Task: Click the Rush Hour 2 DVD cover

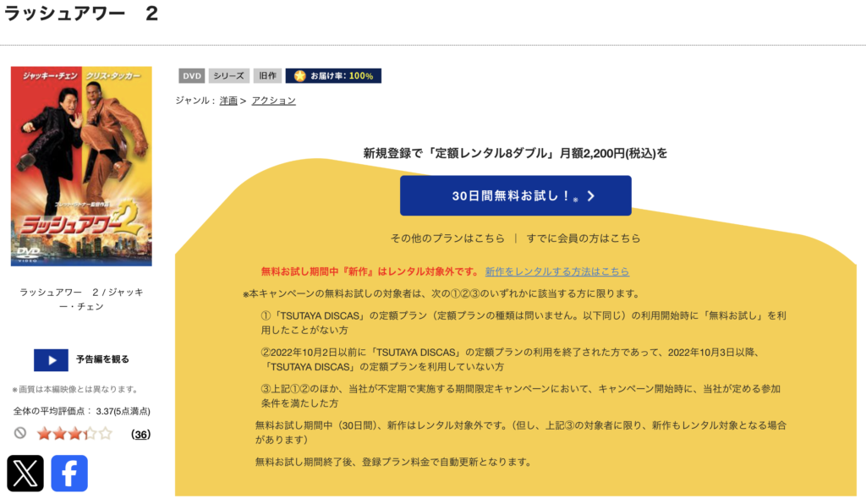Action: point(81,166)
